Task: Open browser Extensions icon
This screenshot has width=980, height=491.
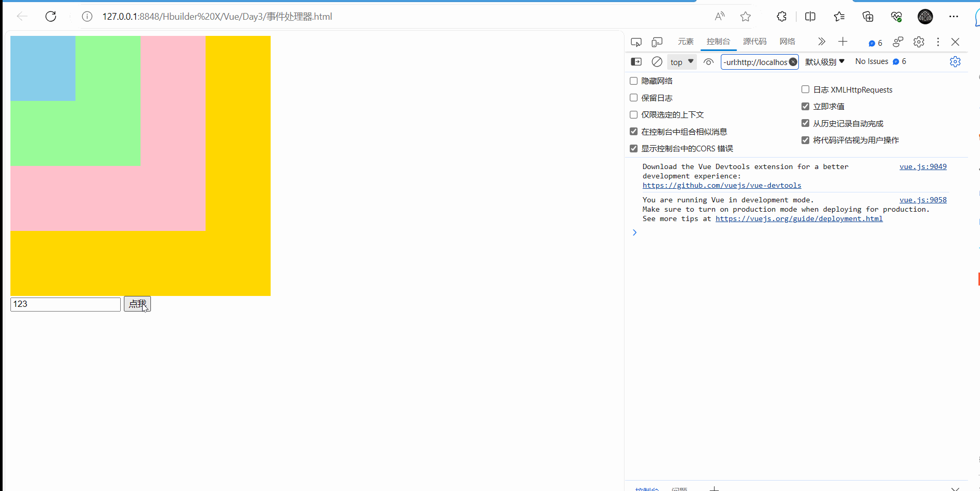Action: tap(782, 17)
